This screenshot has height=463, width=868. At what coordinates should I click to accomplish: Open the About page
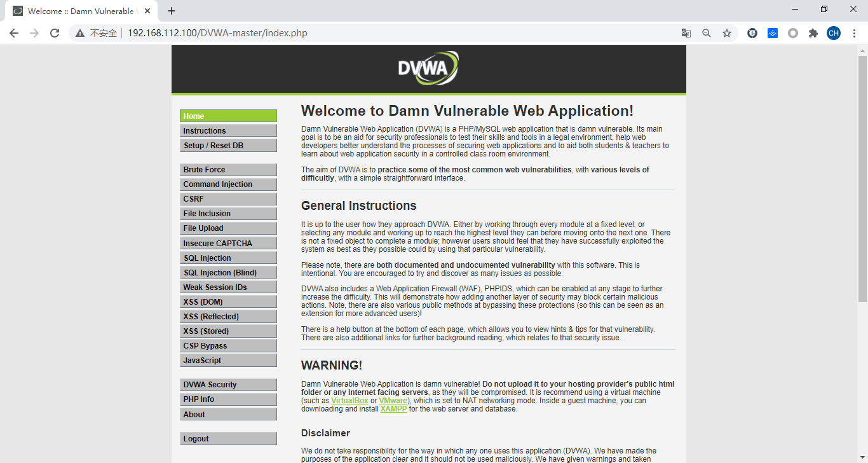pos(229,414)
